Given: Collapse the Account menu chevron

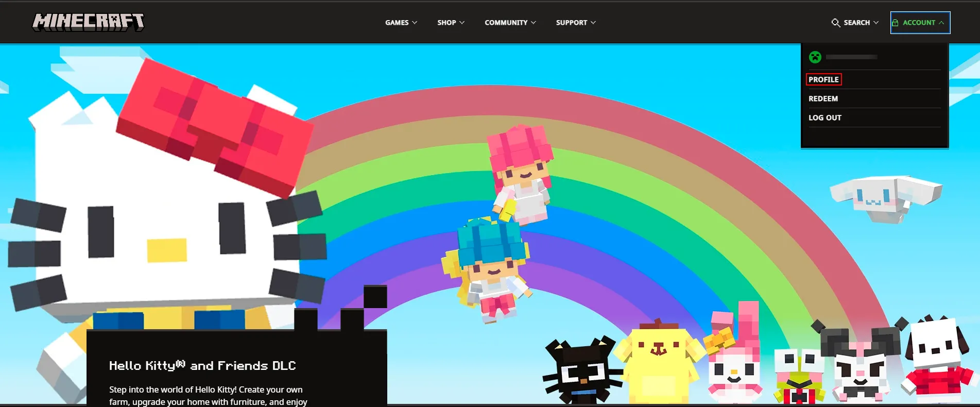Looking at the screenshot, I should tap(941, 23).
